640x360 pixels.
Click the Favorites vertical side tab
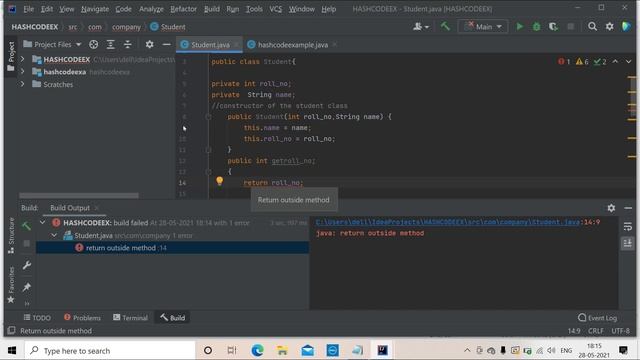[x=11, y=284]
